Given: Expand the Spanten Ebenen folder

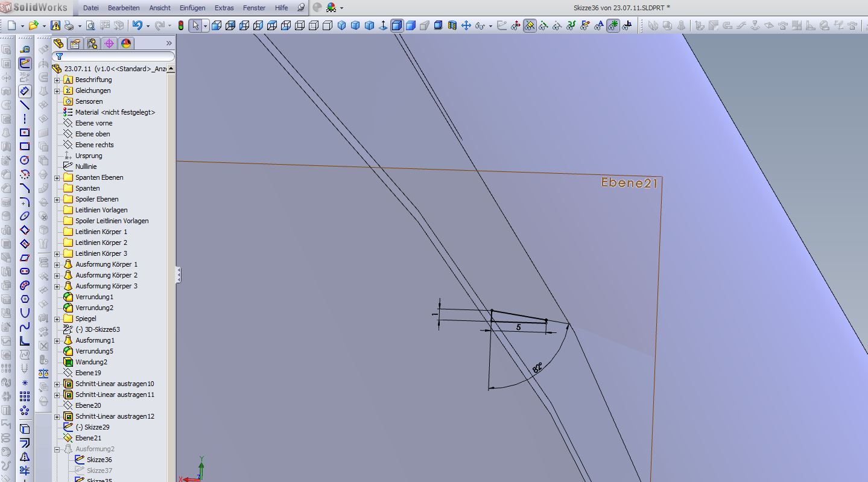Looking at the screenshot, I should point(57,178).
